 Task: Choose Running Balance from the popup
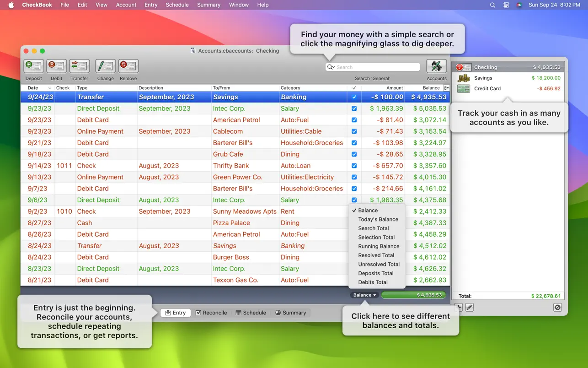pyautogui.click(x=378, y=246)
